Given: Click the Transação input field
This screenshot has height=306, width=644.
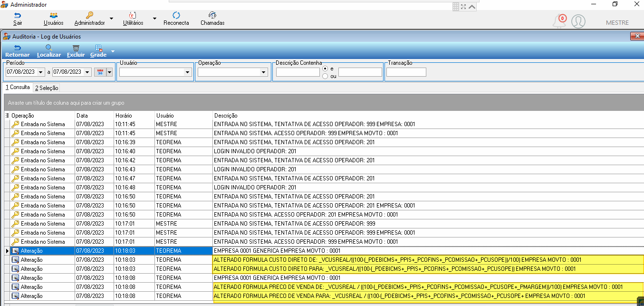Looking at the screenshot, I should point(406,72).
